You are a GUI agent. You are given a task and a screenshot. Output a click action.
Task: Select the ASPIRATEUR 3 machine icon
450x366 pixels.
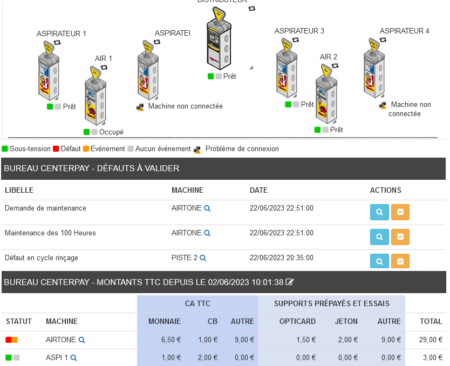point(287,68)
